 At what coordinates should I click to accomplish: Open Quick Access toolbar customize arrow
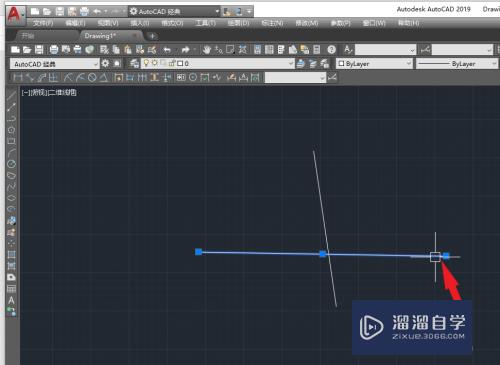pyautogui.click(x=249, y=12)
